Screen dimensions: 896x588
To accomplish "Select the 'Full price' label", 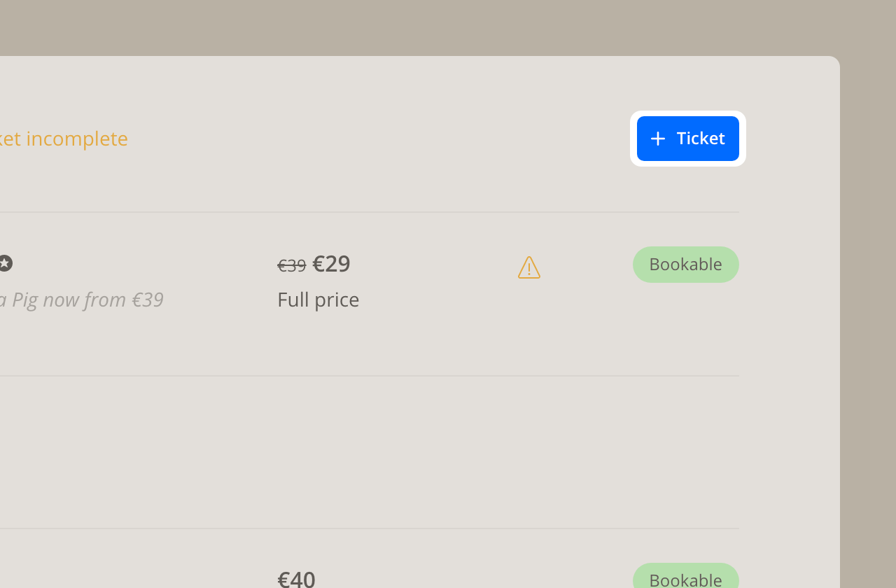I will pyautogui.click(x=318, y=300).
